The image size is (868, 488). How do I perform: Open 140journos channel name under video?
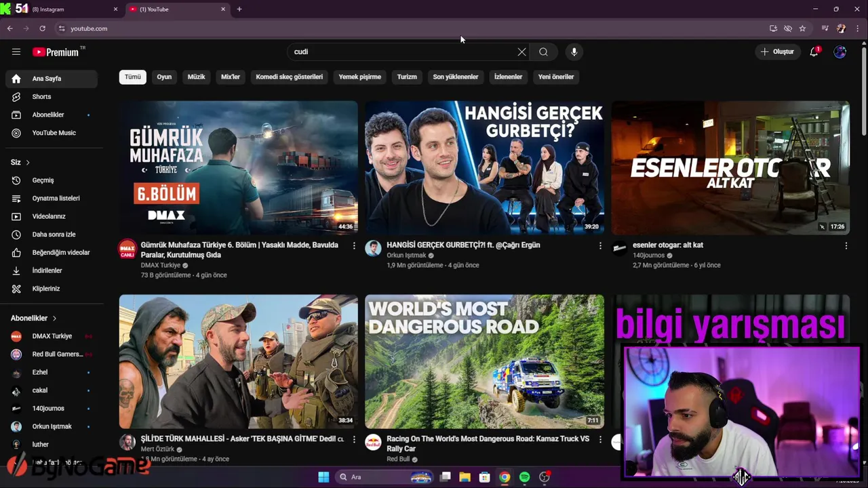pyautogui.click(x=648, y=256)
